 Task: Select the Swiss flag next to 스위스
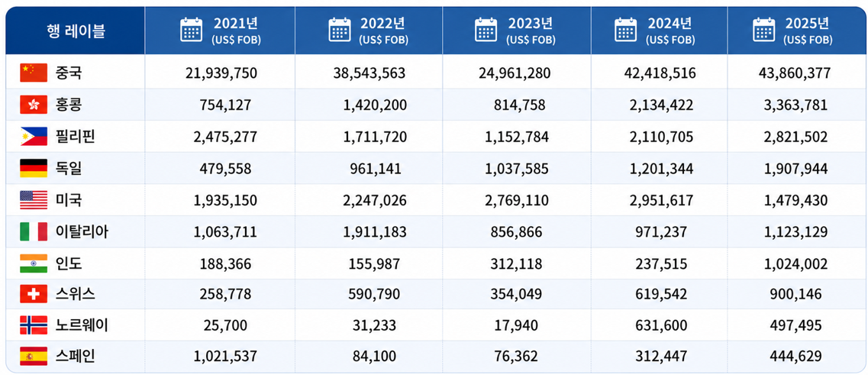(x=34, y=294)
